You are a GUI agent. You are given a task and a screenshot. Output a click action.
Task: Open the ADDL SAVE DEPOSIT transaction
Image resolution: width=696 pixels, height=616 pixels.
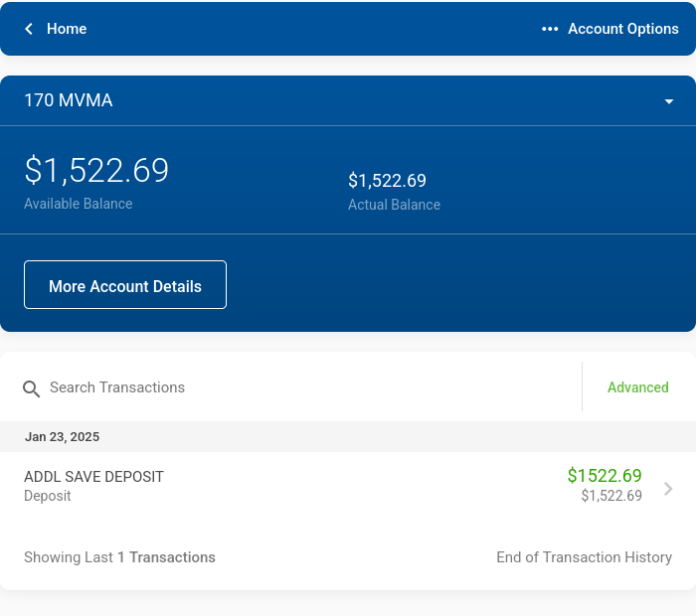pyautogui.click(x=348, y=486)
